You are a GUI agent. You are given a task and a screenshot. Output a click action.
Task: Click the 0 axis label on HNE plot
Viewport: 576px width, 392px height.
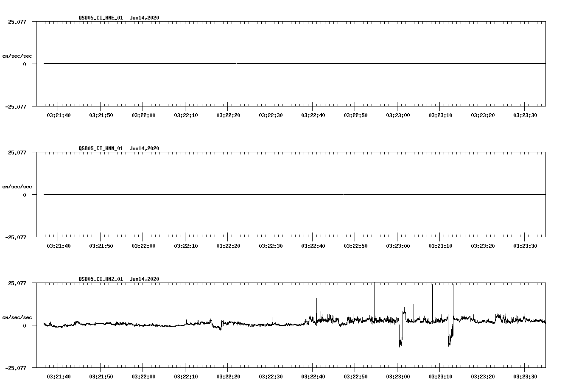[25, 64]
